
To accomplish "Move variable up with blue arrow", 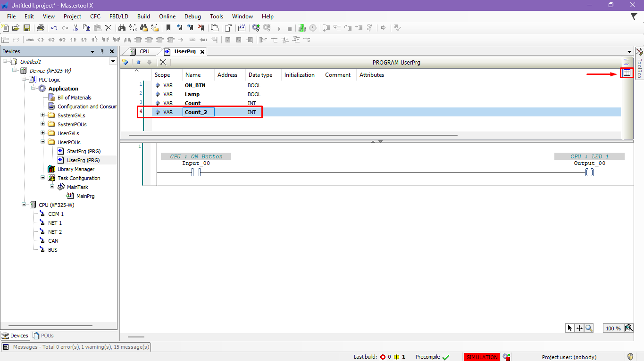I will click(x=139, y=62).
